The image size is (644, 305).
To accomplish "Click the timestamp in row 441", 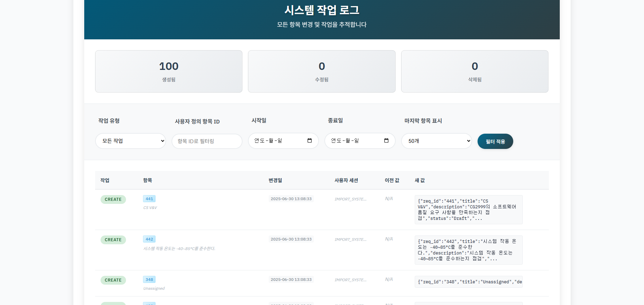I will [x=291, y=199].
